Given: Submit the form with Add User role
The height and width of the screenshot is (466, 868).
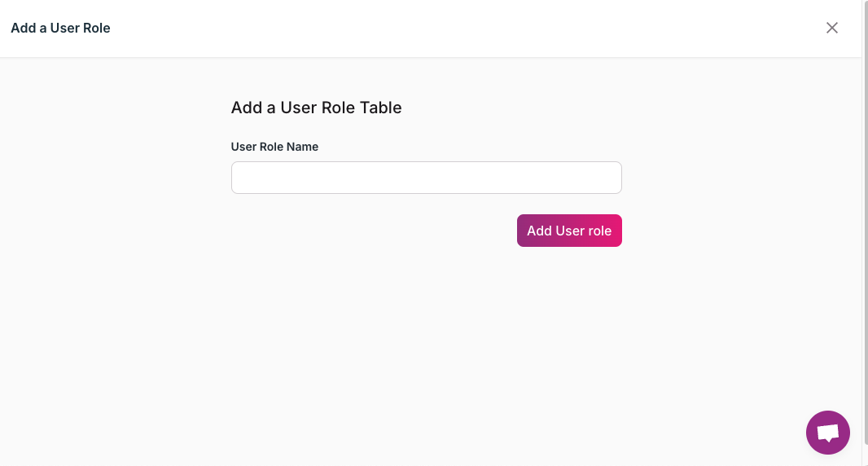Looking at the screenshot, I should (568, 231).
